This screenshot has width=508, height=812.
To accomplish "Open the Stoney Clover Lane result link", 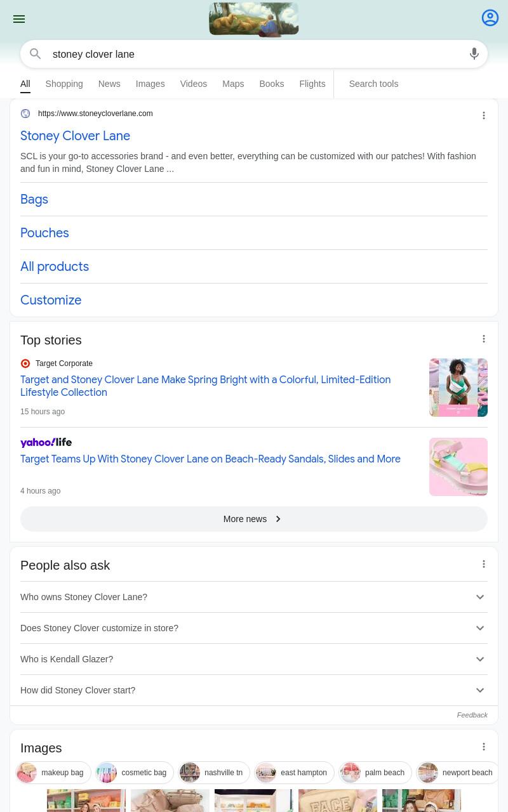I will coord(75,136).
